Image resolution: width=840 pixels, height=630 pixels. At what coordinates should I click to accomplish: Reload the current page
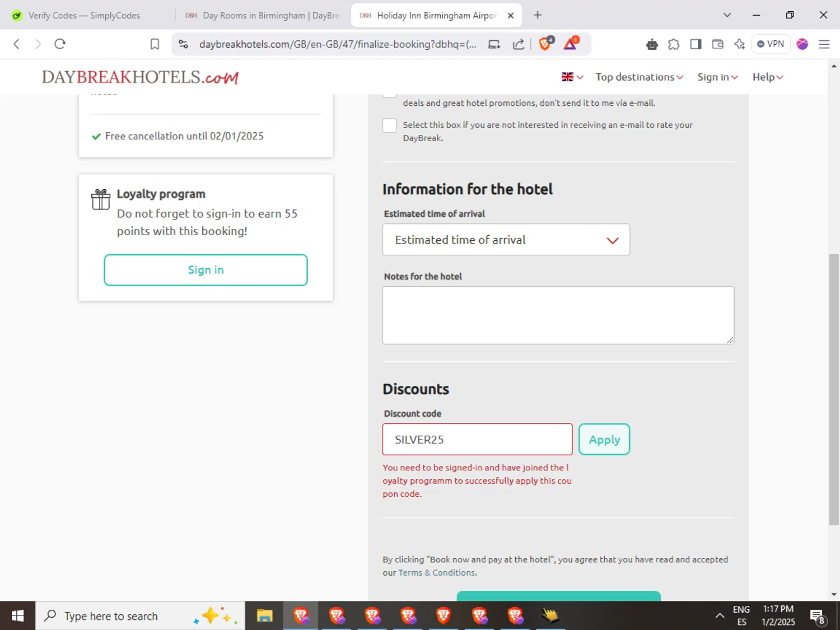coord(60,44)
